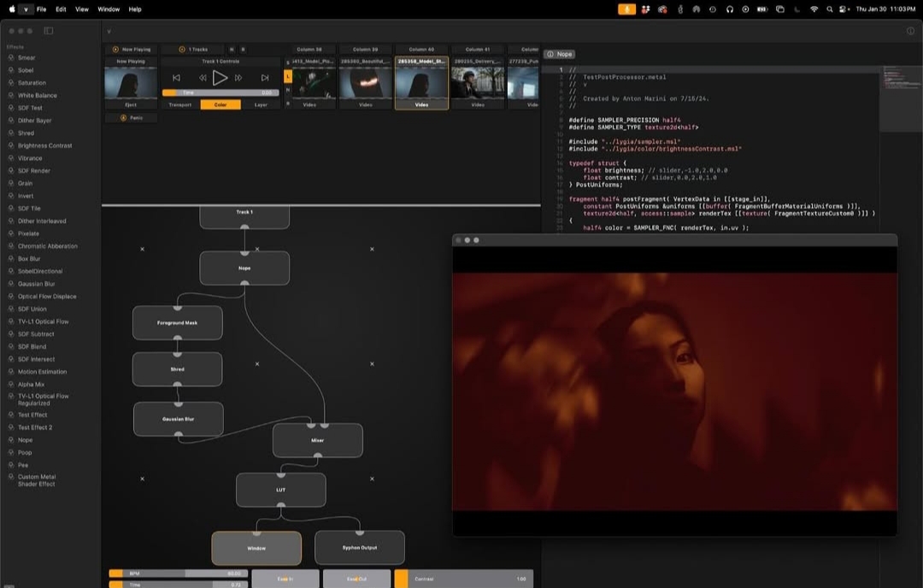Expand the Nope header above code editor

coord(559,54)
